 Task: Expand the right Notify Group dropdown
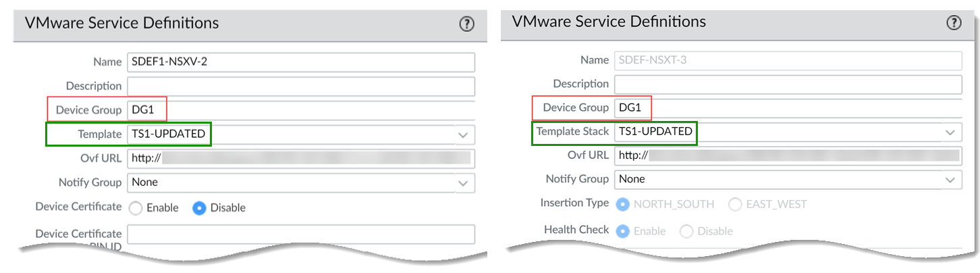[950, 180]
